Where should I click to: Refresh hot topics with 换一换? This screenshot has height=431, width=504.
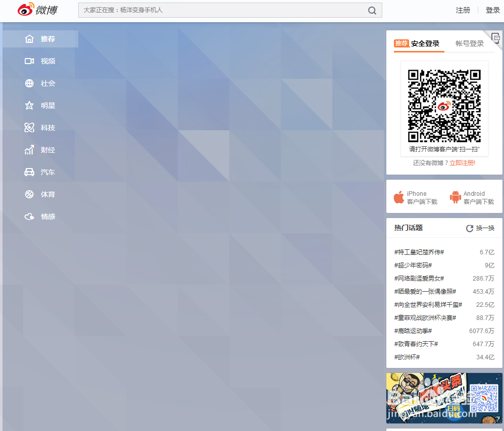coord(480,228)
